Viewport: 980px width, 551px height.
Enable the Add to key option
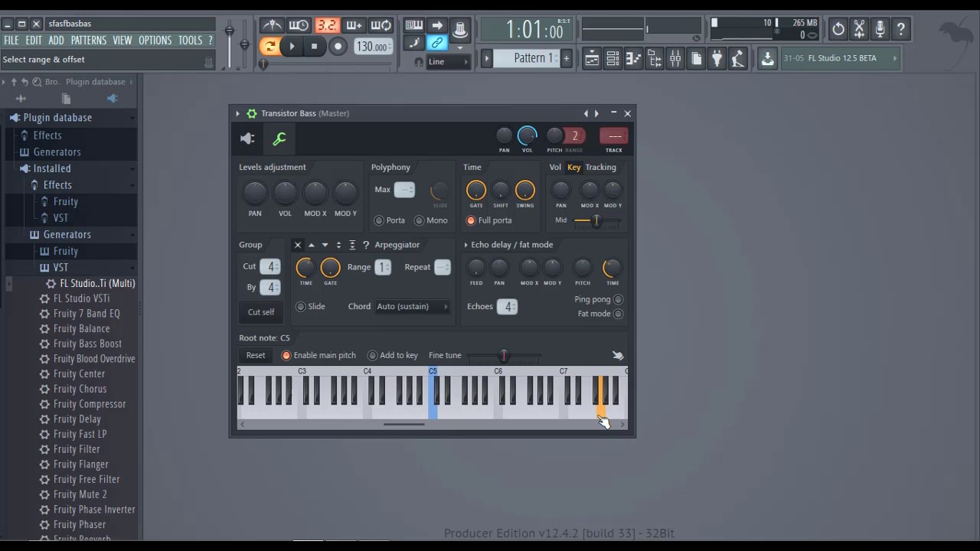(x=372, y=355)
